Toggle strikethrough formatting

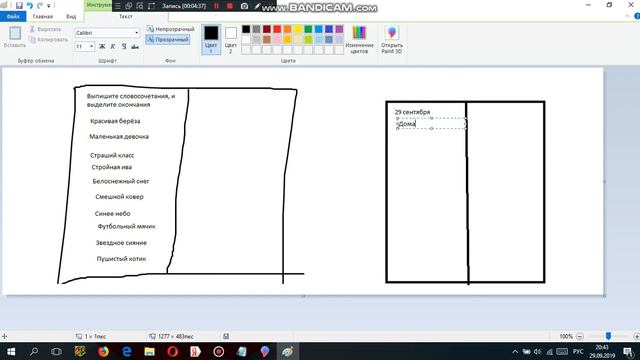coord(135,47)
